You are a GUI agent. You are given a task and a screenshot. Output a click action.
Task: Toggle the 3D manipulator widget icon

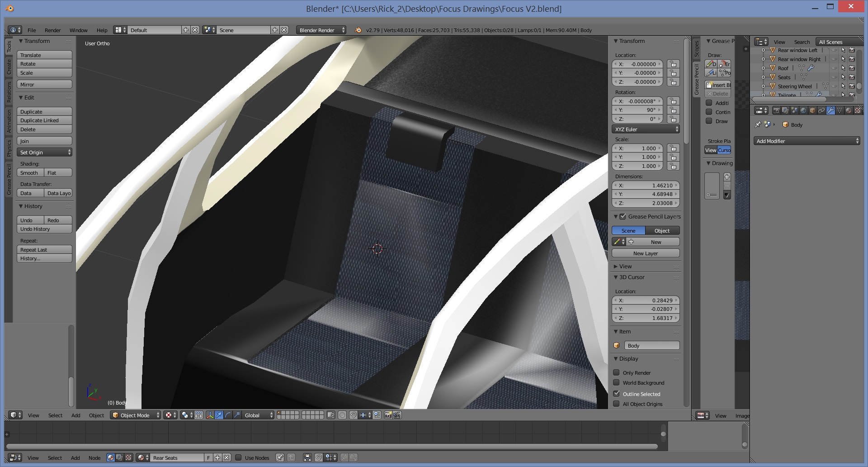click(210, 415)
